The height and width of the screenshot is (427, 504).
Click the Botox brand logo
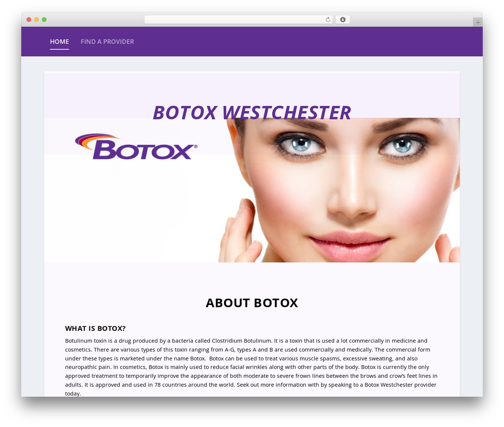tap(136, 147)
